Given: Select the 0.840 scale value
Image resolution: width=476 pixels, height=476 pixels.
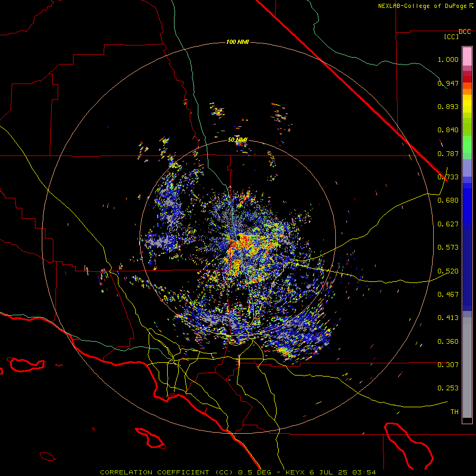Looking at the screenshot, I should point(448,130).
